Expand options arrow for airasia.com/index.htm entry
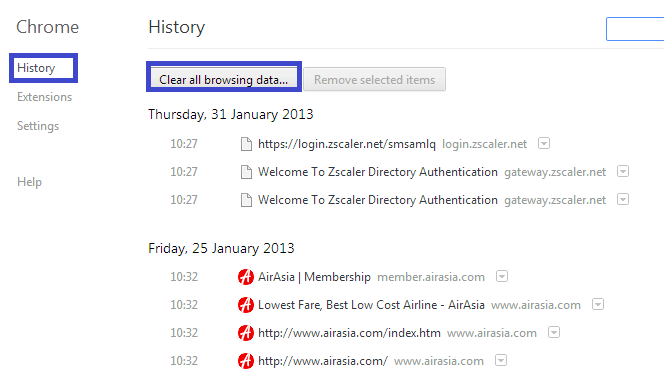The image size is (664, 379). tap(553, 332)
